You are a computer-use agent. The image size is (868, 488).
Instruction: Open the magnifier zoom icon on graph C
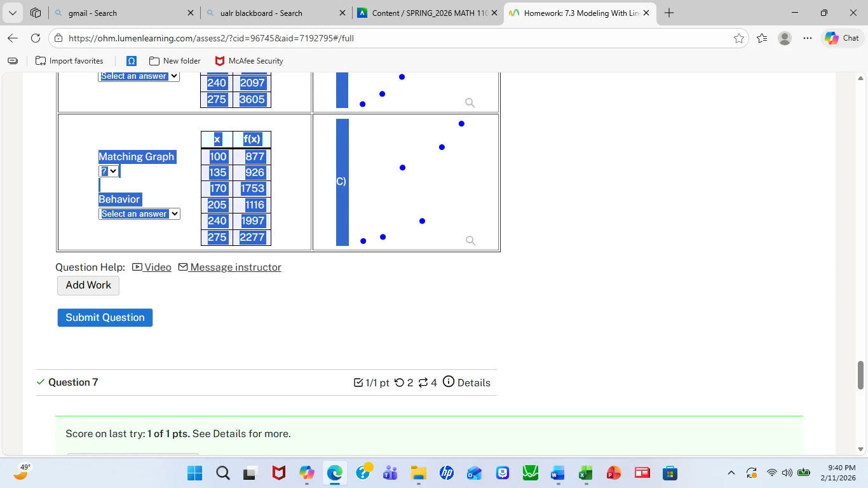(x=470, y=241)
